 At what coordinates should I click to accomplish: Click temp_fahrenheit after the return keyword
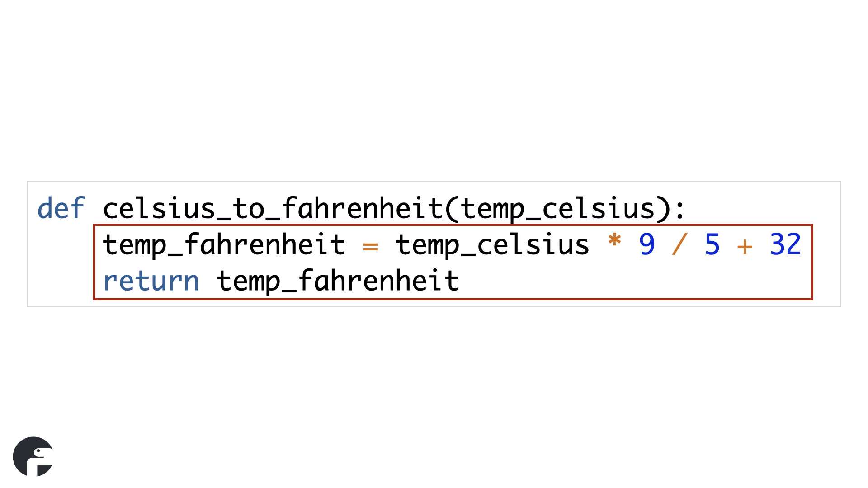[338, 281]
